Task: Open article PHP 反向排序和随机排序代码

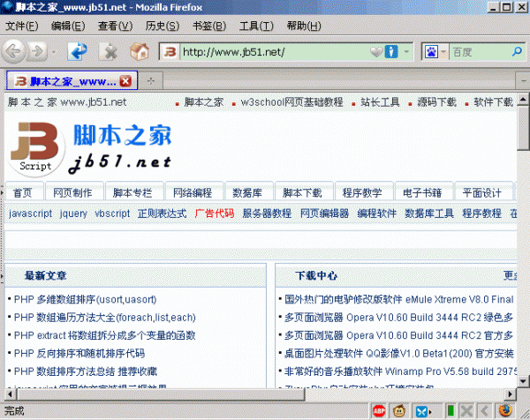Action: point(79,354)
